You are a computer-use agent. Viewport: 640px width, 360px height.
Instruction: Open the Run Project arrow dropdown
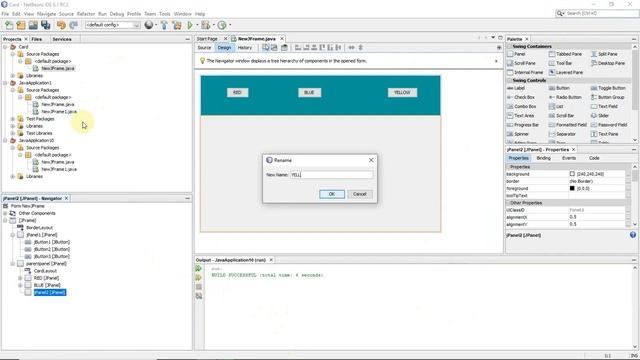[197, 25]
